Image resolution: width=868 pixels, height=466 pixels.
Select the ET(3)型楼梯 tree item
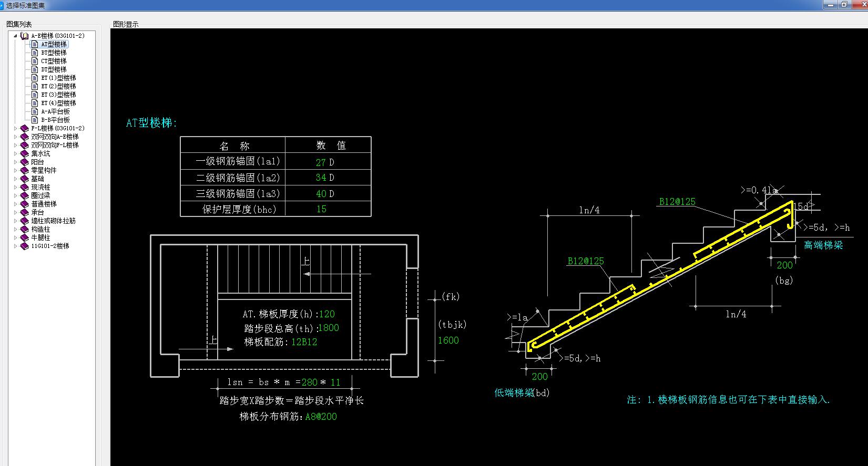point(58,95)
